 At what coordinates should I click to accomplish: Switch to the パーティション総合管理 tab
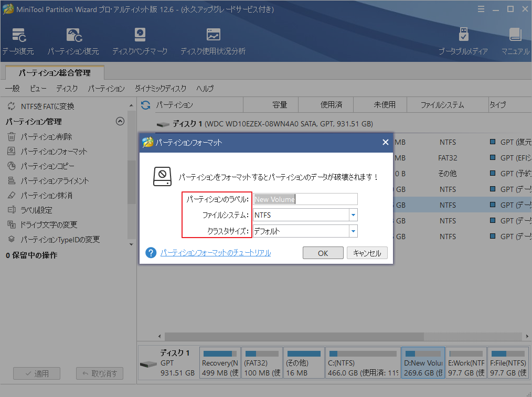tap(54, 74)
